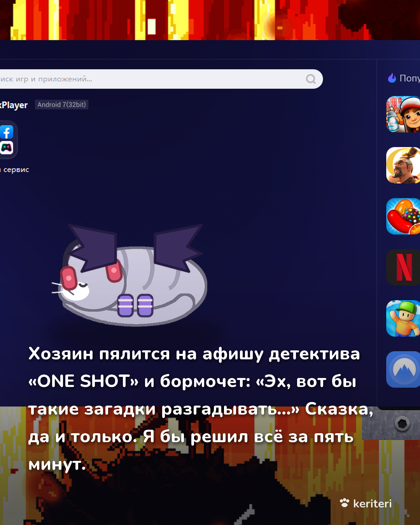Click the Facebook icon
This screenshot has height=525, width=420.
point(7,132)
